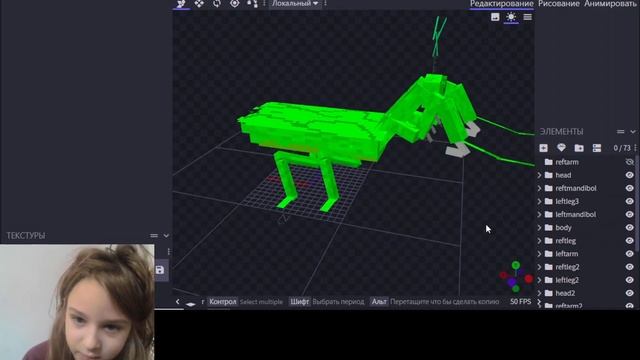Hide the leftarm group
The image size is (640, 360).
click(630, 254)
